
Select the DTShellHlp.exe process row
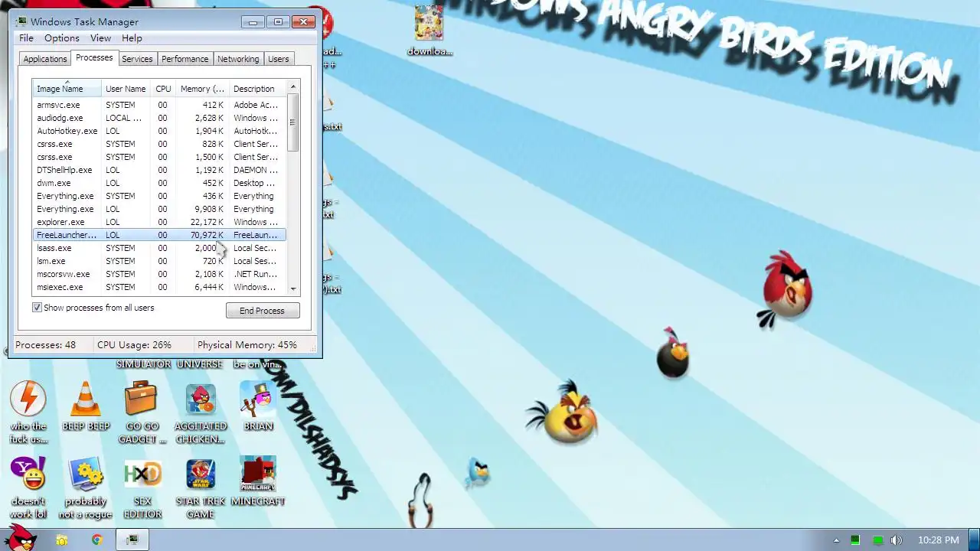[x=159, y=170]
